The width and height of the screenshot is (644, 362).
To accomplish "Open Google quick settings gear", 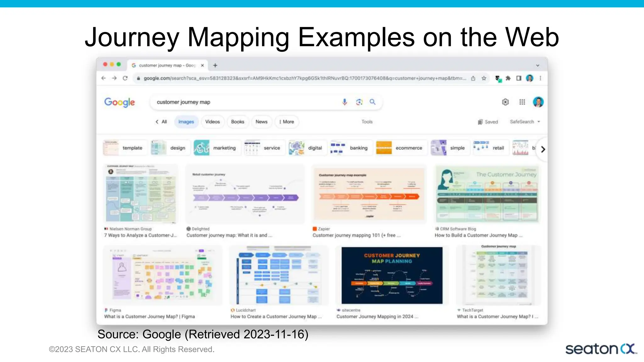I will 505,102.
